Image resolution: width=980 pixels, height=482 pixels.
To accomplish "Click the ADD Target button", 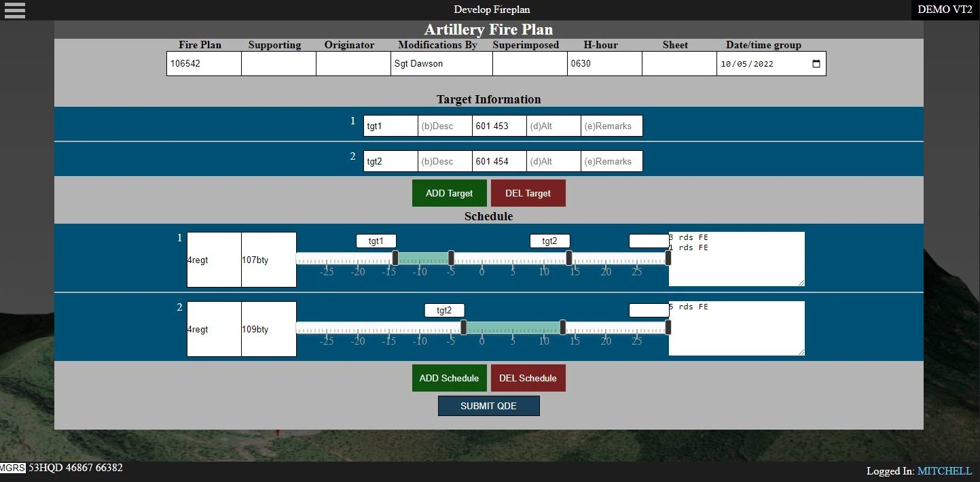I will (x=449, y=193).
